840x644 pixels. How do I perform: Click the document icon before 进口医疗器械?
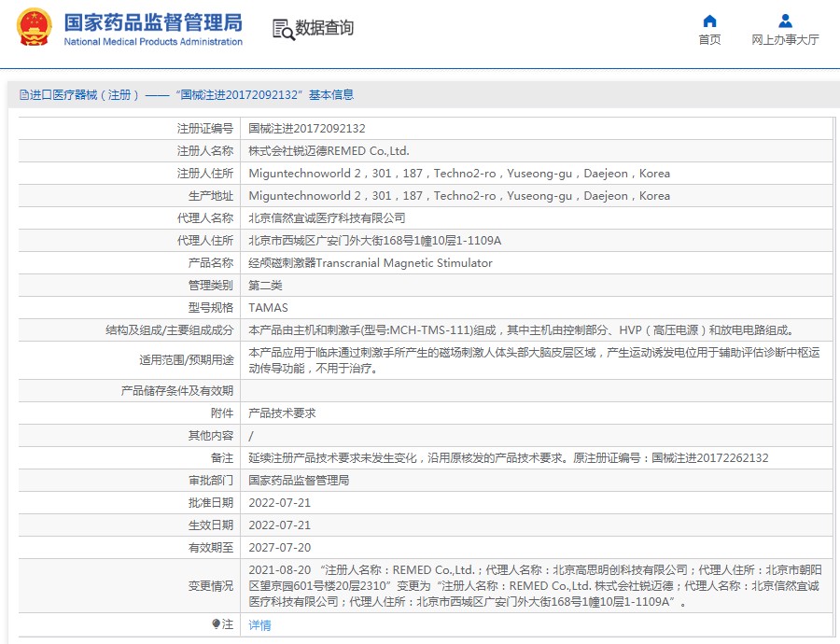(x=23, y=95)
